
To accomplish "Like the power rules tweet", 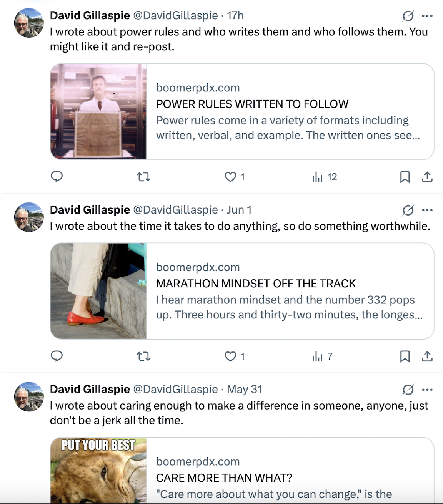I will 230,177.
